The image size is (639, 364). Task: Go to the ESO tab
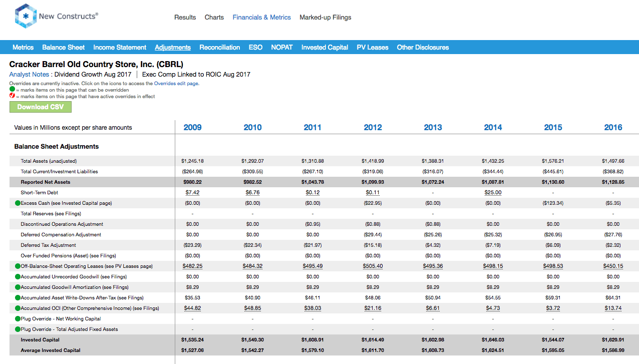255,48
